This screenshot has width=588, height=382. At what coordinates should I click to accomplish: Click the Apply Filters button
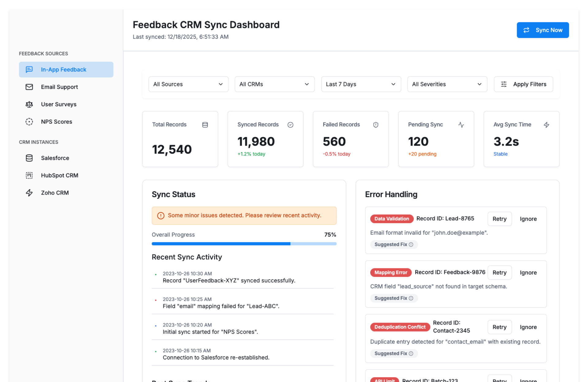pos(523,84)
